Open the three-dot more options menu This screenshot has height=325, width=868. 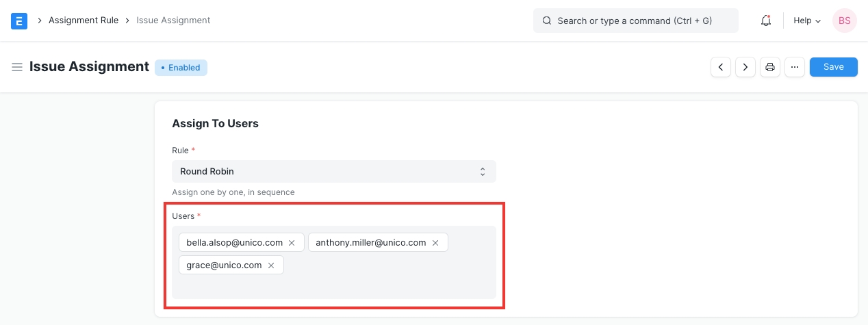794,67
